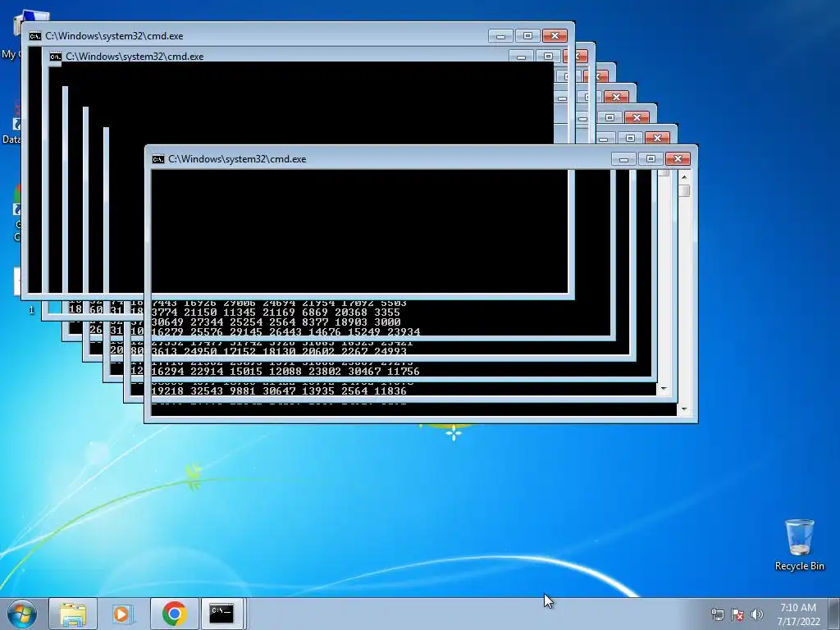This screenshot has height=630, width=840.
Task: Open Windows Media Player from taskbar
Action: (123, 614)
